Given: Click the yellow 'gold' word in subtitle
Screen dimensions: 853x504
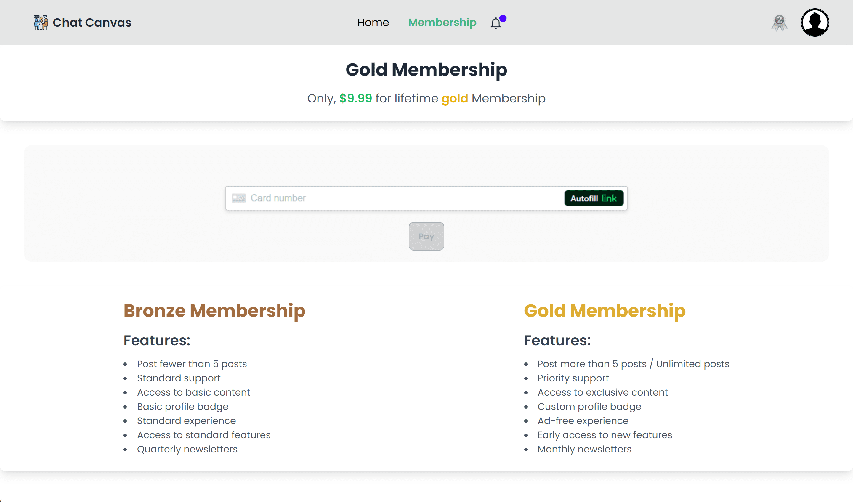Looking at the screenshot, I should pyautogui.click(x=455, y=99).
